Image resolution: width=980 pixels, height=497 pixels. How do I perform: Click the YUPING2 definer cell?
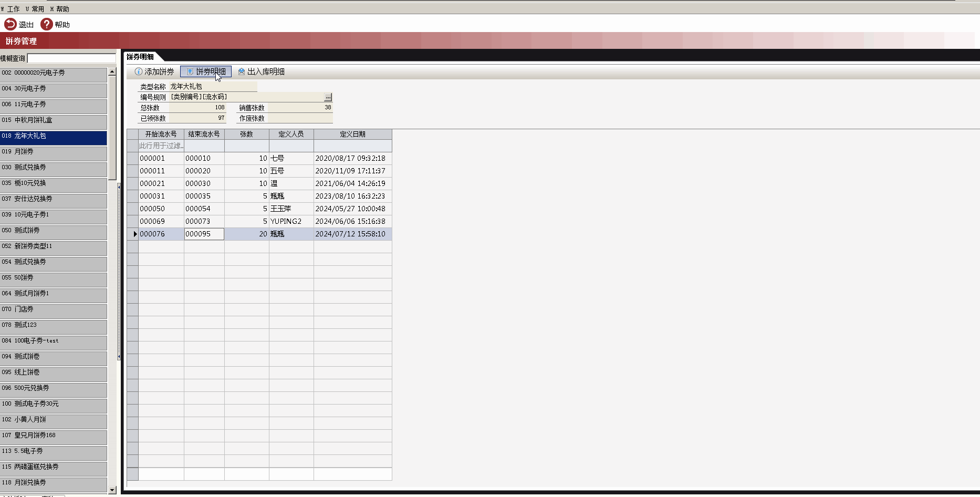[x=291, y=221]
